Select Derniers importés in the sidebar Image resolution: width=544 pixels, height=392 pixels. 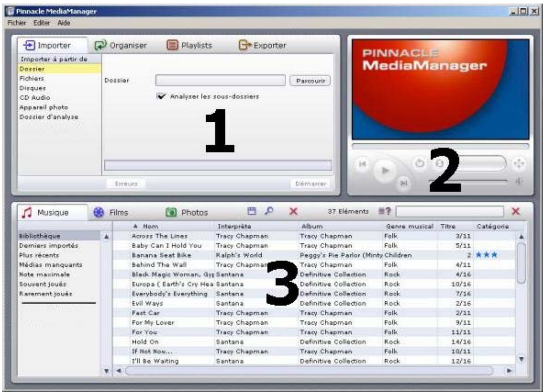[59, 246]
